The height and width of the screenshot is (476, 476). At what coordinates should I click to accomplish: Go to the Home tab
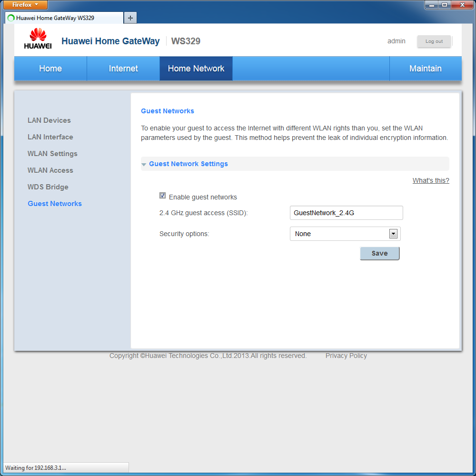pos(50,68)
